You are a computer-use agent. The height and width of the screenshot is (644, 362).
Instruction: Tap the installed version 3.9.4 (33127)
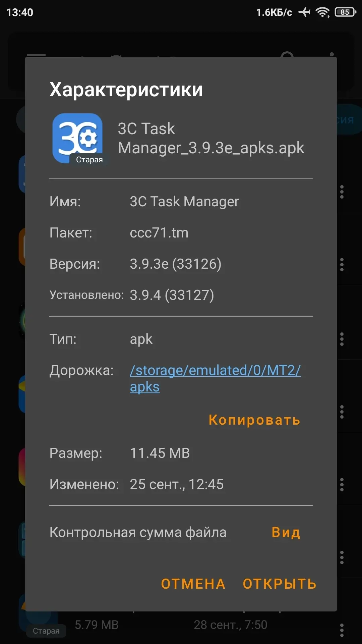click(172, 295)
